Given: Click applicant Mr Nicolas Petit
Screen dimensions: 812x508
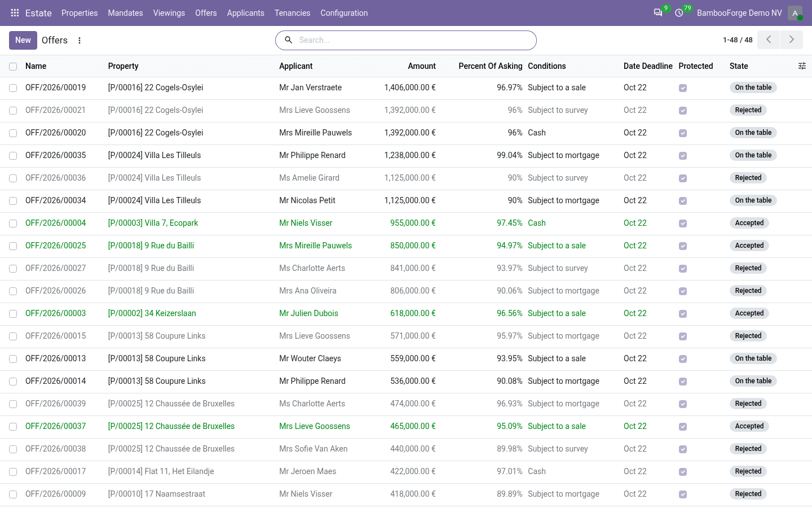Looking at the screenshot, I should 307,200.
